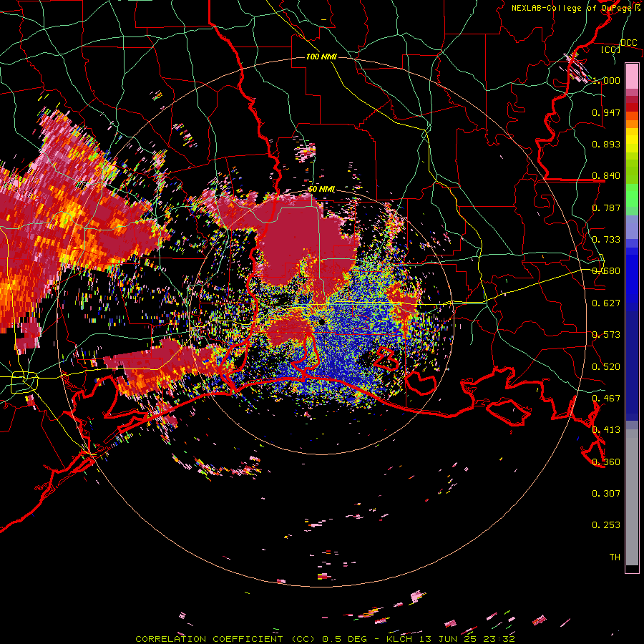The height and width of the screenshot is (644, 644).
Task: Select the 0.787 scale value
Action: pyautogui.click(x=606, y=208)
